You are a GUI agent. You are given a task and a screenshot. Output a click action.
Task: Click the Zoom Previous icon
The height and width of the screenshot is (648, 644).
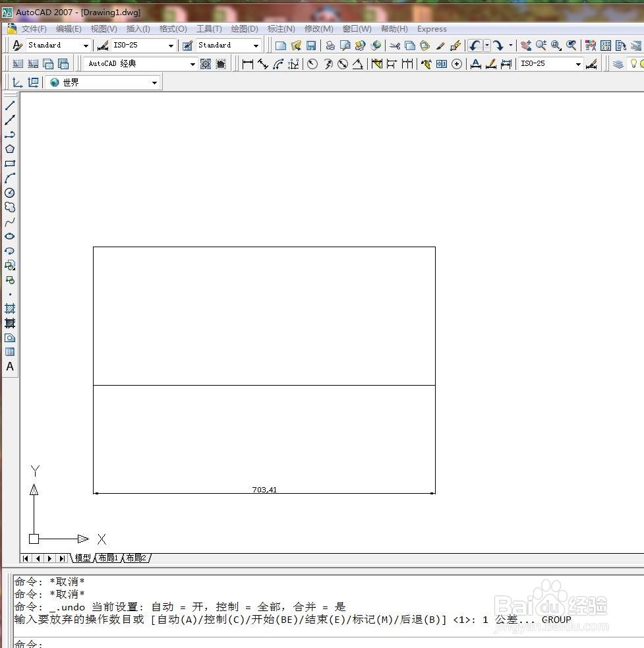pyautogui.click(x=571, y=45)
